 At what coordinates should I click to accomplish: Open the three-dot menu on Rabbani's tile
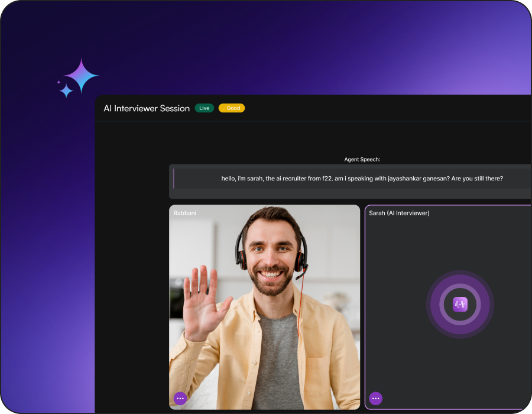[180, 398]
